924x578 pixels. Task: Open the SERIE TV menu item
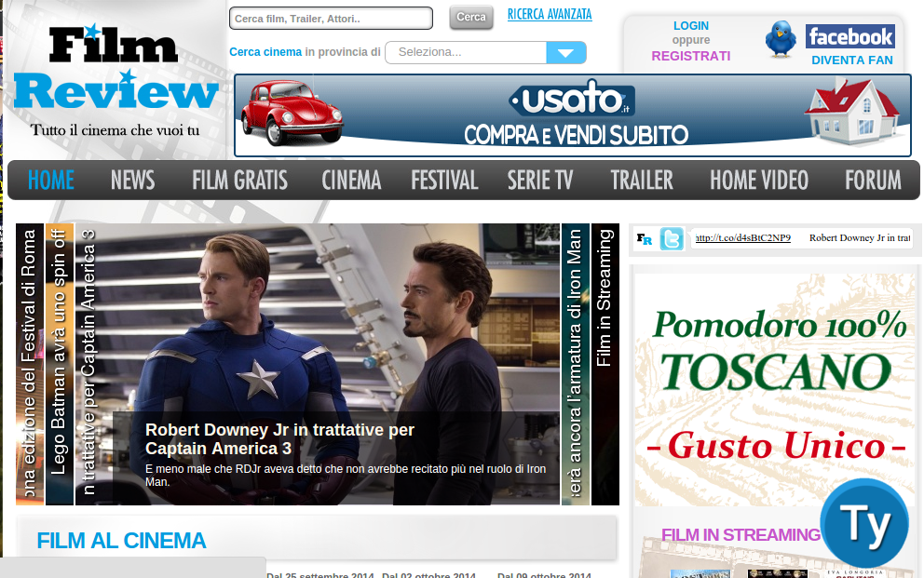point(540,181)
